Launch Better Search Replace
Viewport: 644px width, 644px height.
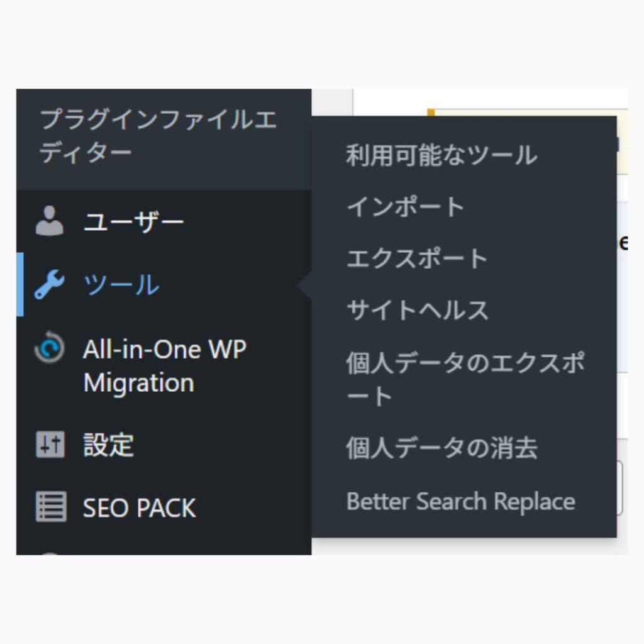coord(460,501)
